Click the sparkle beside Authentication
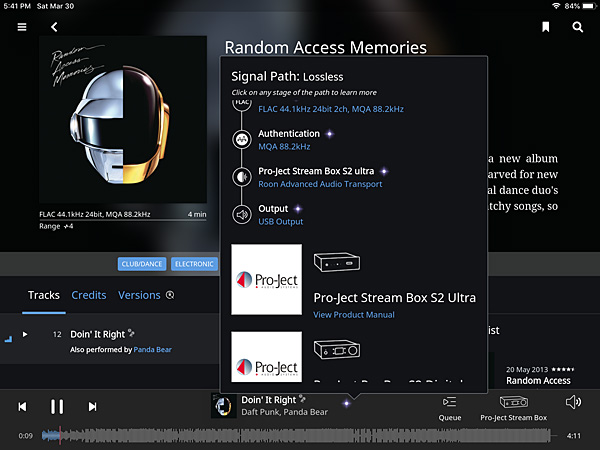Viewport: 600px width, 450px height. point(329,134)
